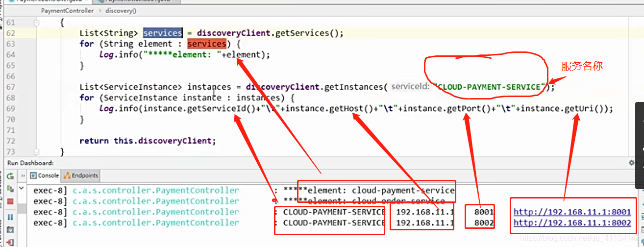Click CLOUD-PAYMENT-SERVICE in the 8001 console row

point(334,212)
